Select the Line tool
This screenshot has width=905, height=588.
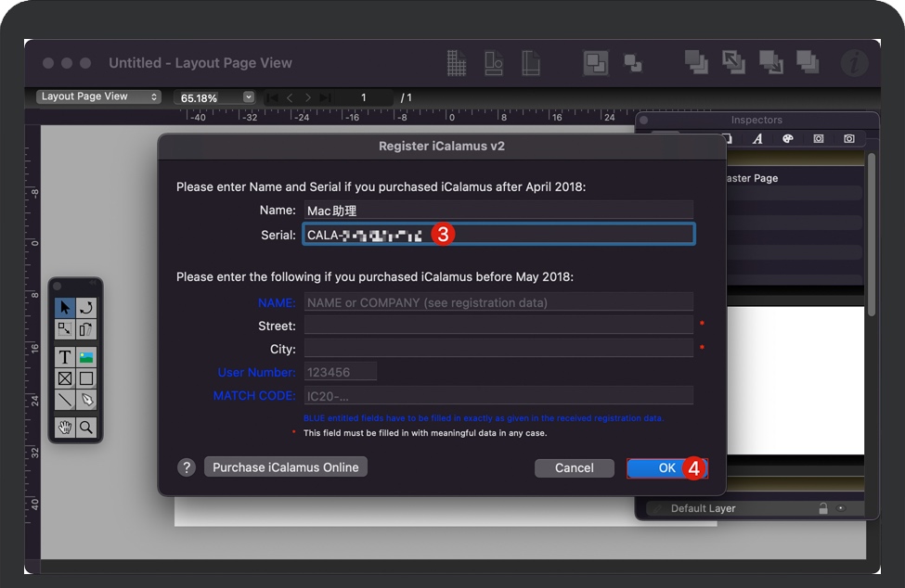click(x=65, y=400)
